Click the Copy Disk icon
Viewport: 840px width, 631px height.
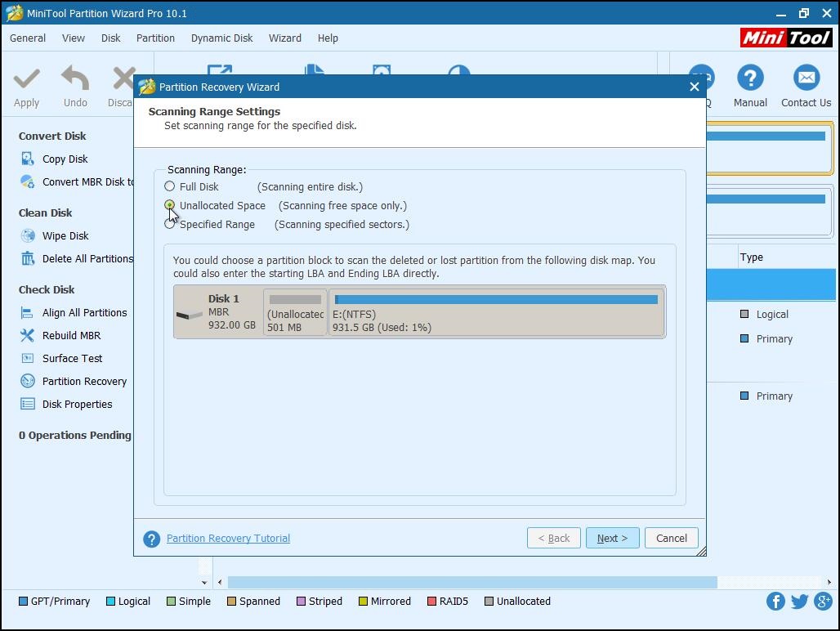27,159
